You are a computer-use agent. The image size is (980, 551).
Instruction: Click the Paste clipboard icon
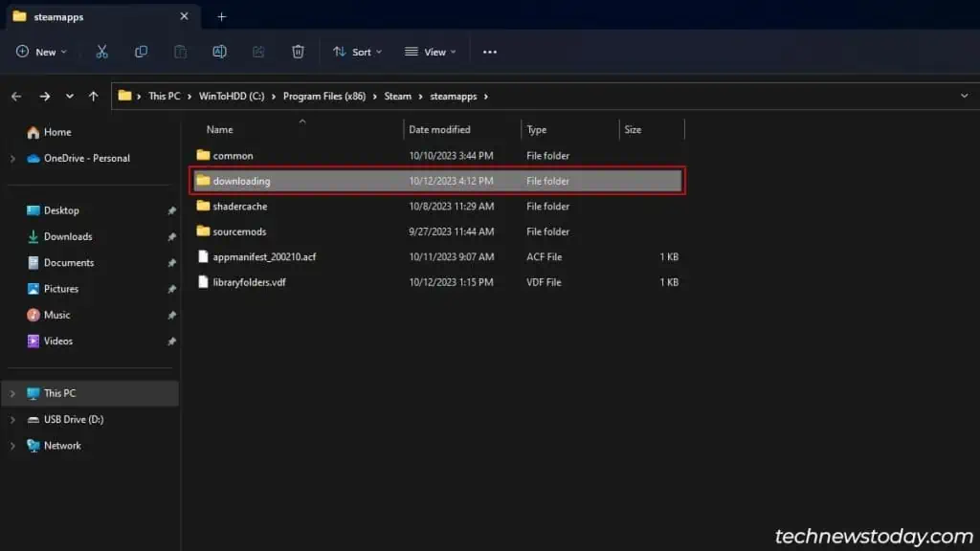180,52
